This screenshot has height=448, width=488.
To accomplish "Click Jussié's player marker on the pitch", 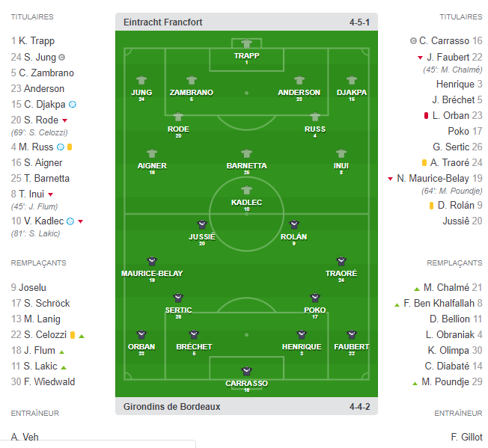I will pyautogui.click(x=201, y=225).
